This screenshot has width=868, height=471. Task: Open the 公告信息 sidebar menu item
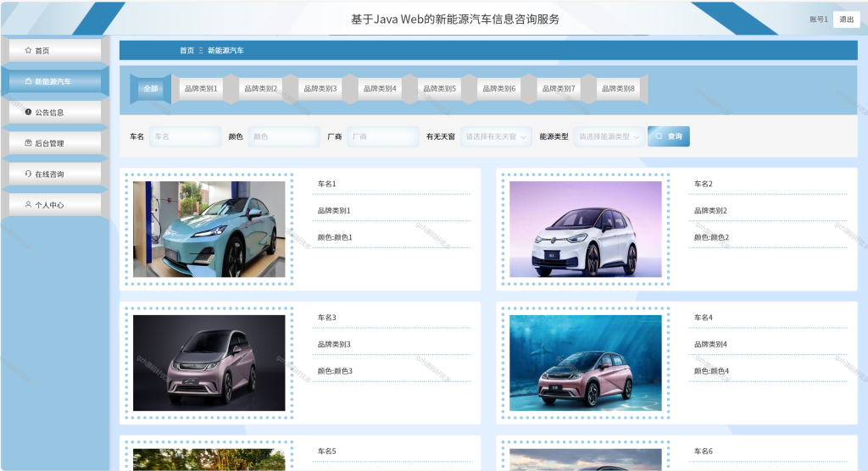tap(55, 113)
